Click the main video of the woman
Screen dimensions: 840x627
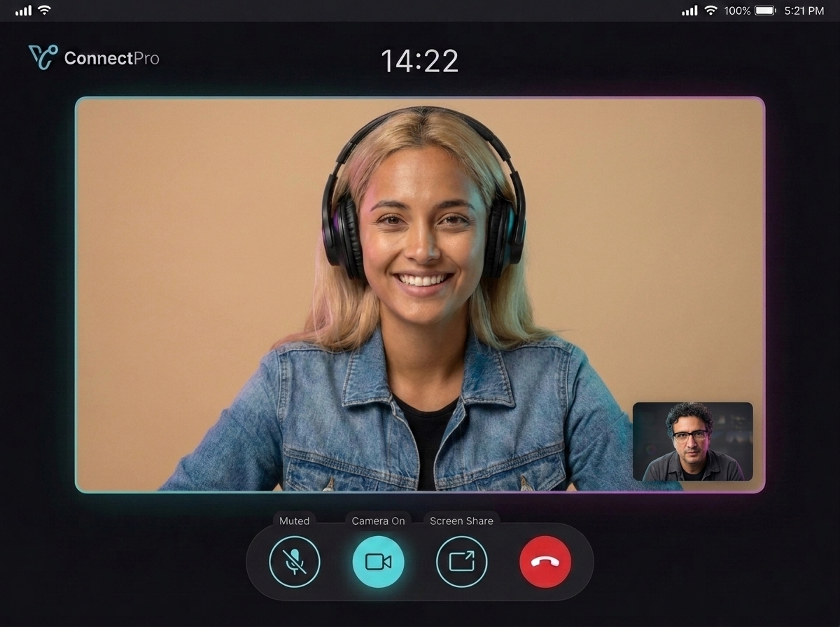(x=420, y=295)
